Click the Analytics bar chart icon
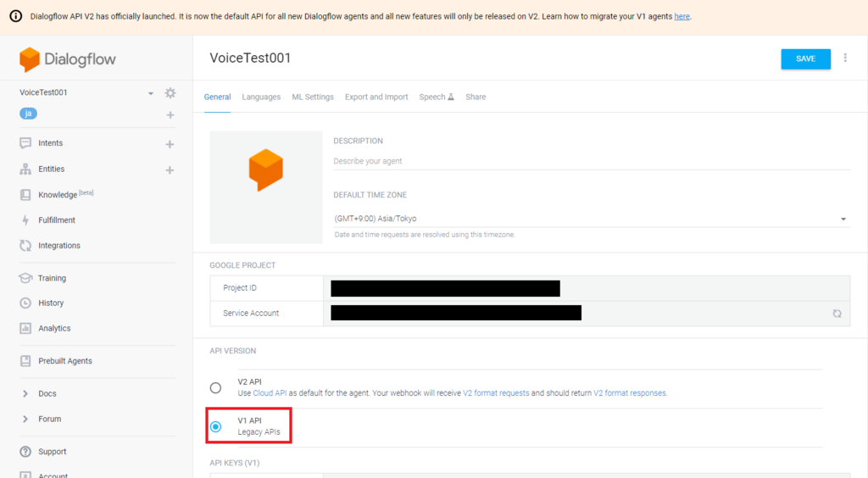Screen dimensions: 868x478 [x=25, y=329]
